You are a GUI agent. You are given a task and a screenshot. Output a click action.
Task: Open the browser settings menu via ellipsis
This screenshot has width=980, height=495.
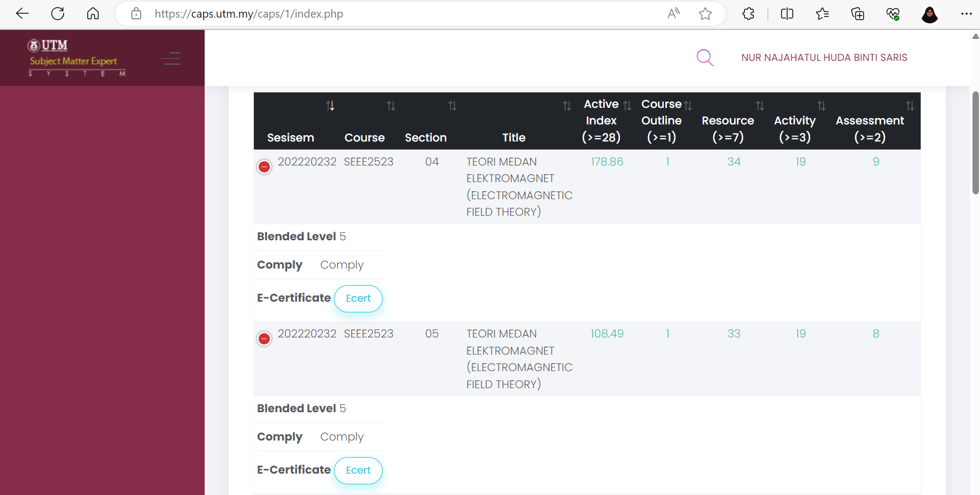point(966,14)
